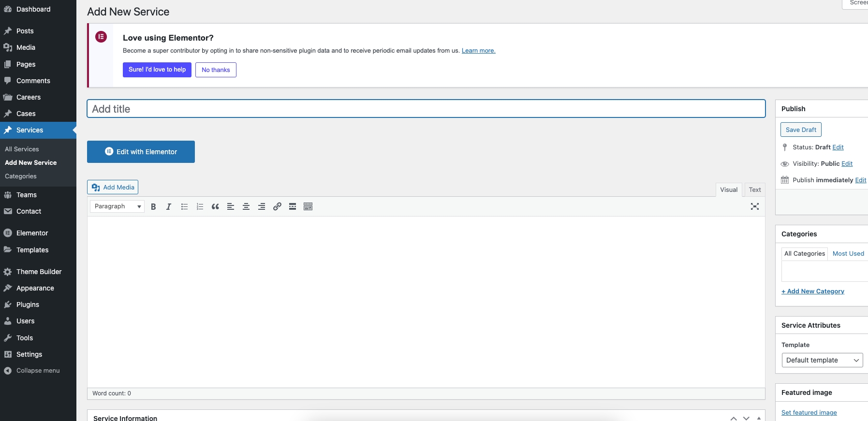Center align the text

point(246,207)
